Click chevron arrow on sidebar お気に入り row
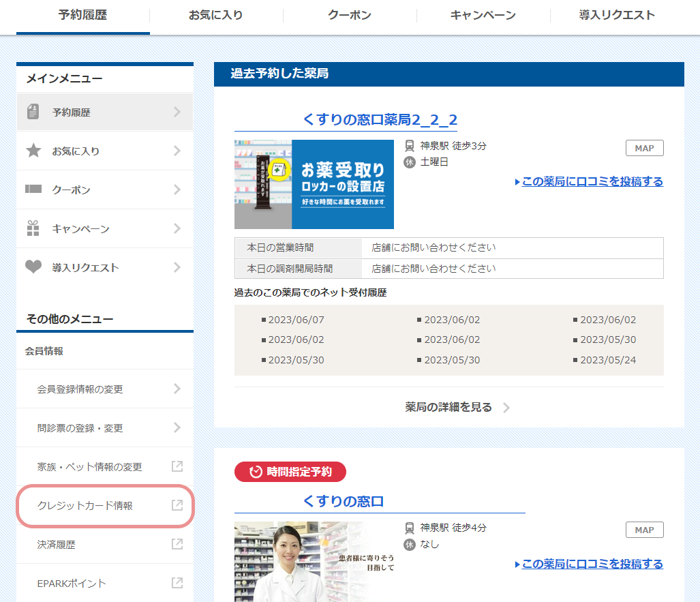 (177, 151)
